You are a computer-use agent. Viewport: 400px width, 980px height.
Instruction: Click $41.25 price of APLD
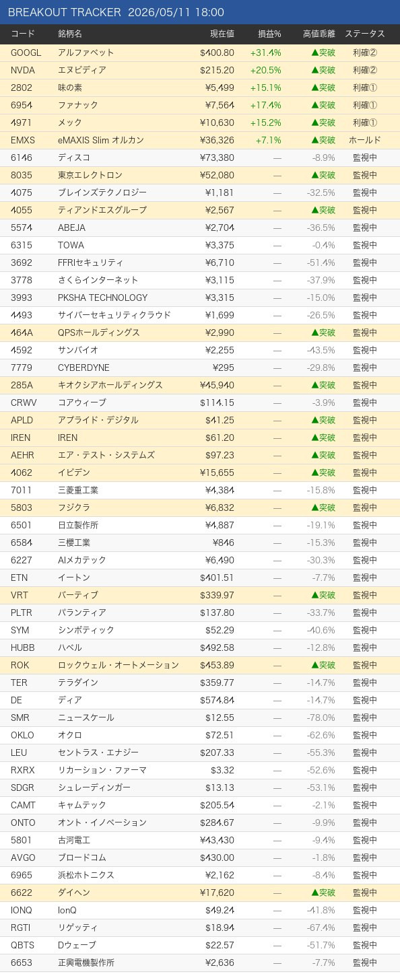point(220,420)
